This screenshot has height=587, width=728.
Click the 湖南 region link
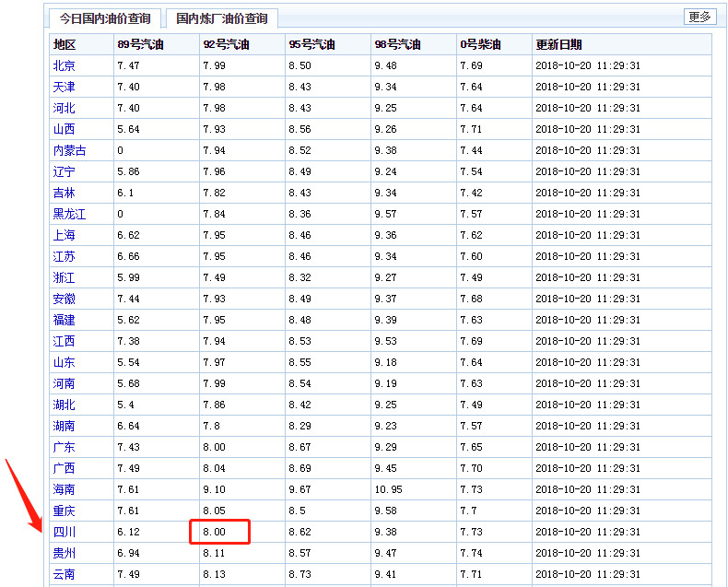click(65, 426)
